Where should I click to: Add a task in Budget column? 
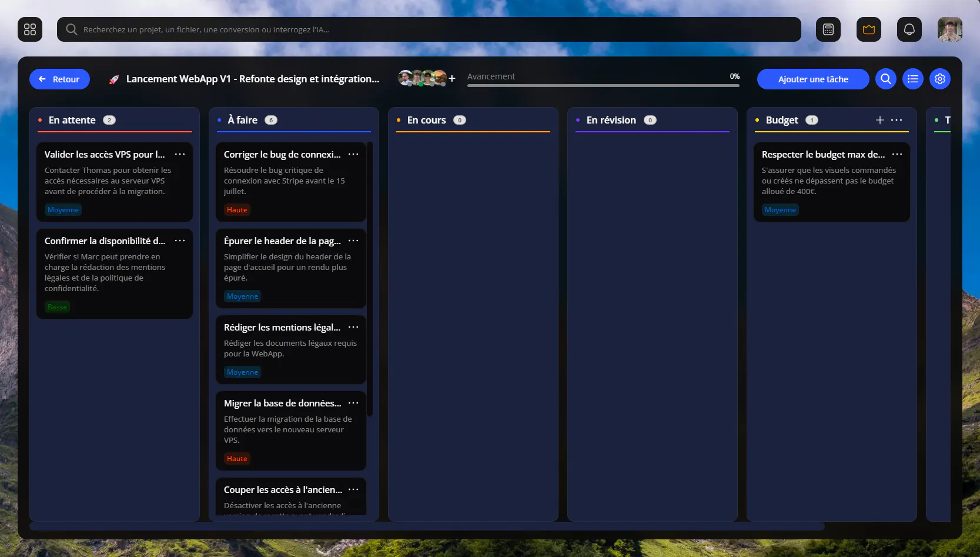click(880, 120)
